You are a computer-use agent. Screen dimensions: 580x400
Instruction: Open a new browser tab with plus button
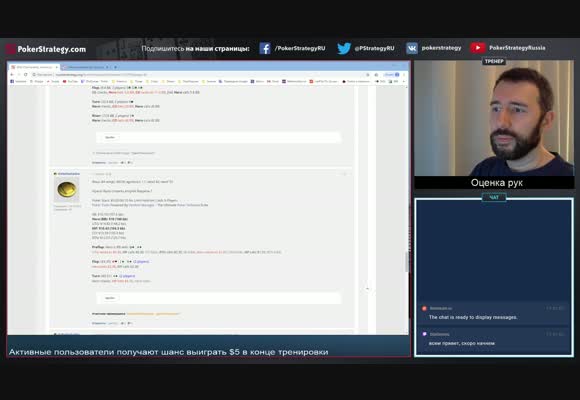coord(115,67)
